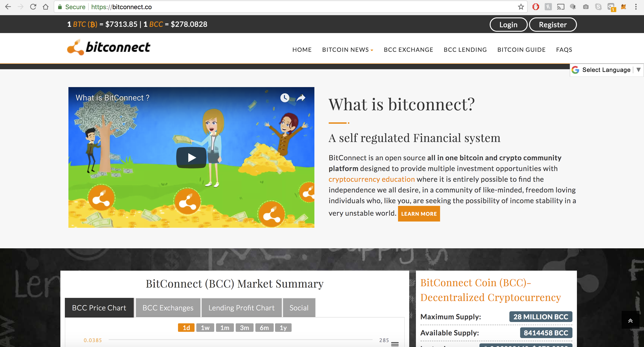644x347 pixels.
Task: Click the Maximum Supply label
Action: tap(451, 317)
